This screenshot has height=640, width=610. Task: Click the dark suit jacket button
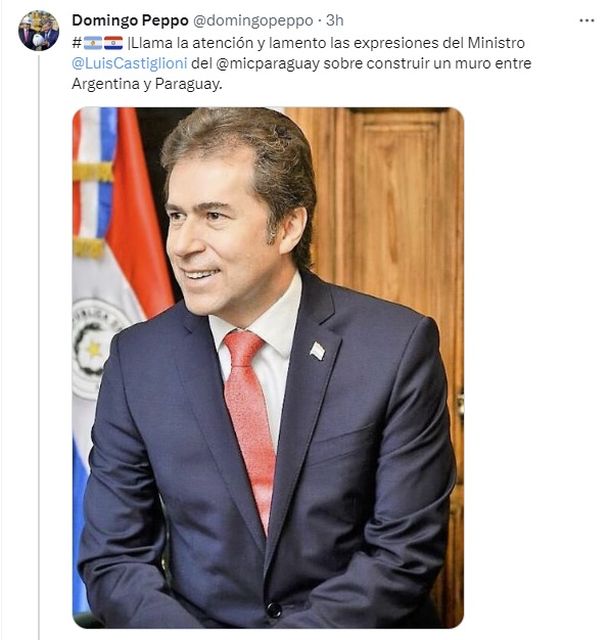tap(274, 610)
